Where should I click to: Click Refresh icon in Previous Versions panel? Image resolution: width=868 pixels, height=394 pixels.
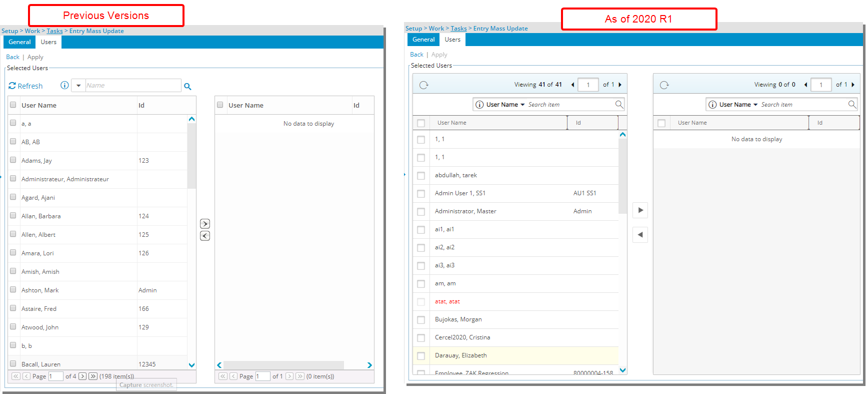pos(12,86)
